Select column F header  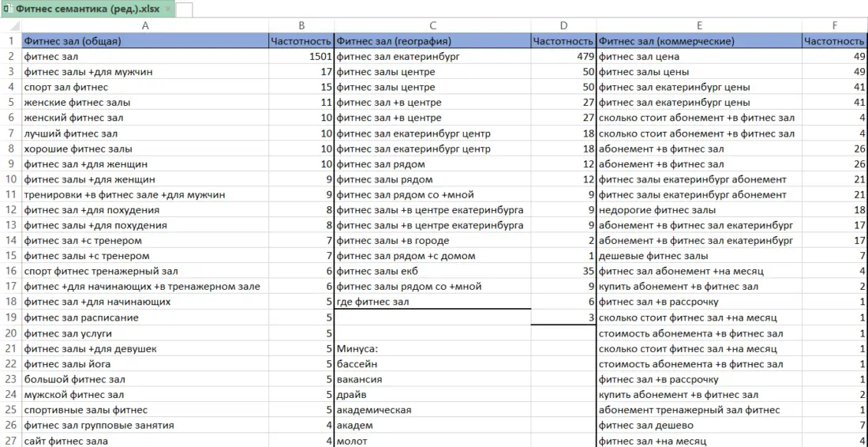point(836,25)
